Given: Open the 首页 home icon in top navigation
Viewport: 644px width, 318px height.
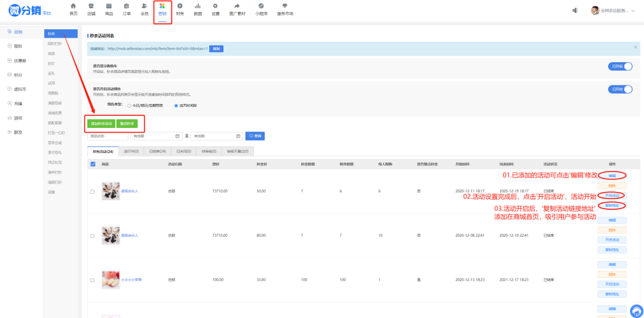Looking at the screenshot, I should click(73, 6).
